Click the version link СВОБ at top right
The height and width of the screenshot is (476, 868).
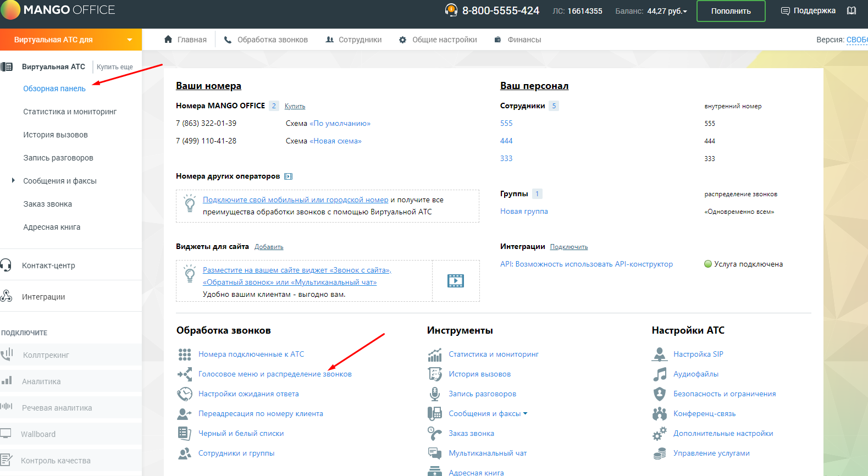(857, 40)
